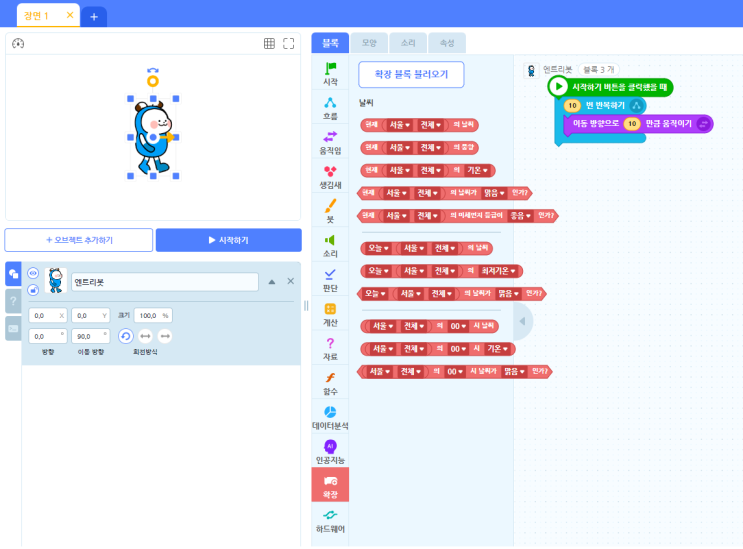The height and width of the screenshot is (549, 743).
Task: Open 기온 dropdown in the 00 시 block
Action: (498, 349)
